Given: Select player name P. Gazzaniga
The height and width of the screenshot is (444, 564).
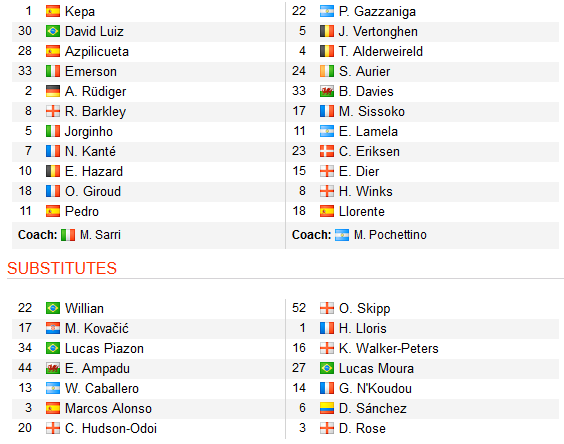Looking at the screenshot, I should click(377, 12).
